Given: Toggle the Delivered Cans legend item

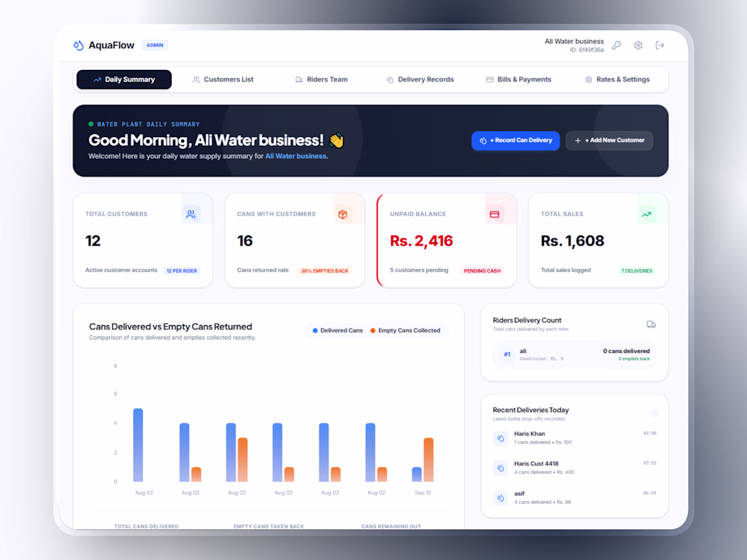Looking at the screenshot, I should 338,331.
